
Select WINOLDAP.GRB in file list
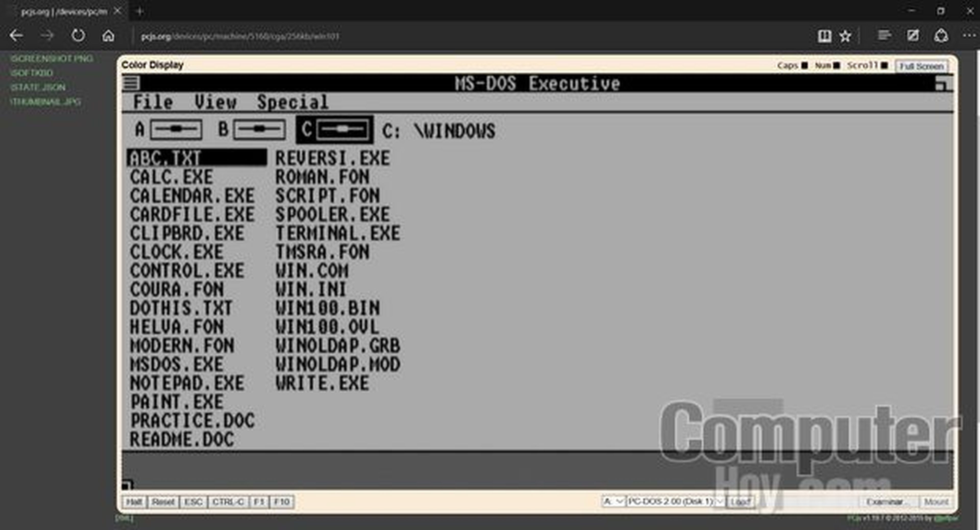(338, 346)
